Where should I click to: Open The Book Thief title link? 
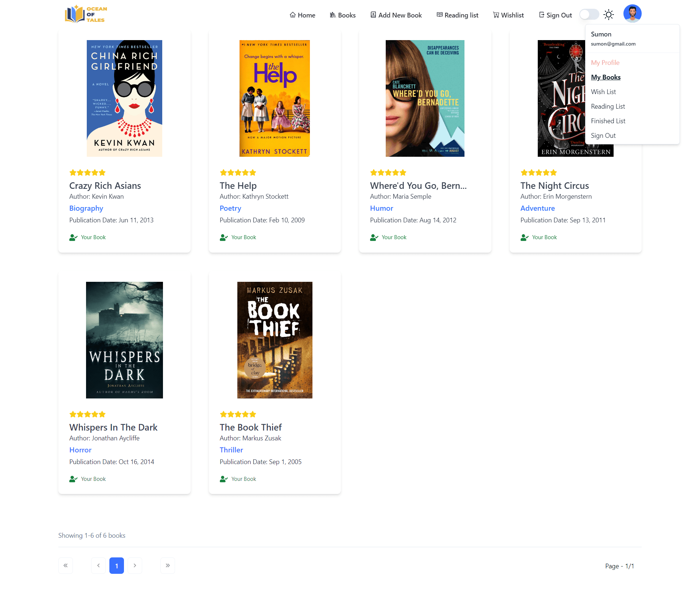point(250,427)
